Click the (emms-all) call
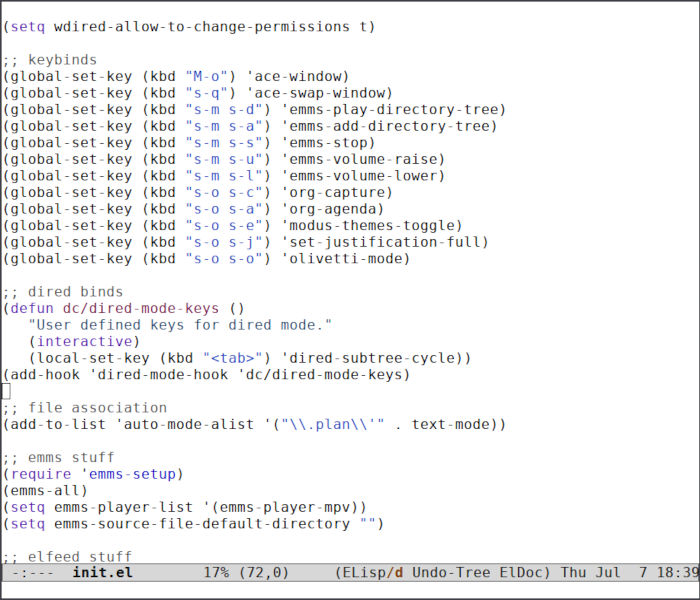Image resolution: width=700 pixels, height=600 pixels. (45, 491)
